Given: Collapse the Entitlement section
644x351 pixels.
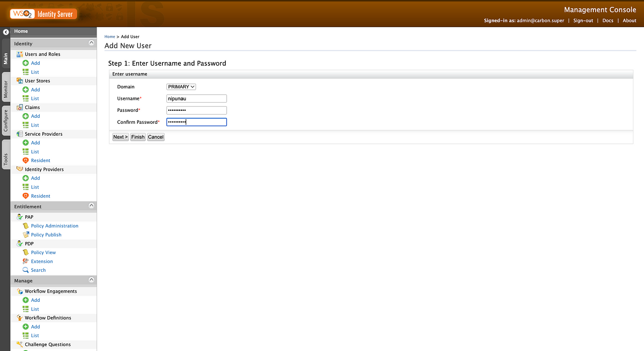Looking at the screenshot, I should click(91, 206).
